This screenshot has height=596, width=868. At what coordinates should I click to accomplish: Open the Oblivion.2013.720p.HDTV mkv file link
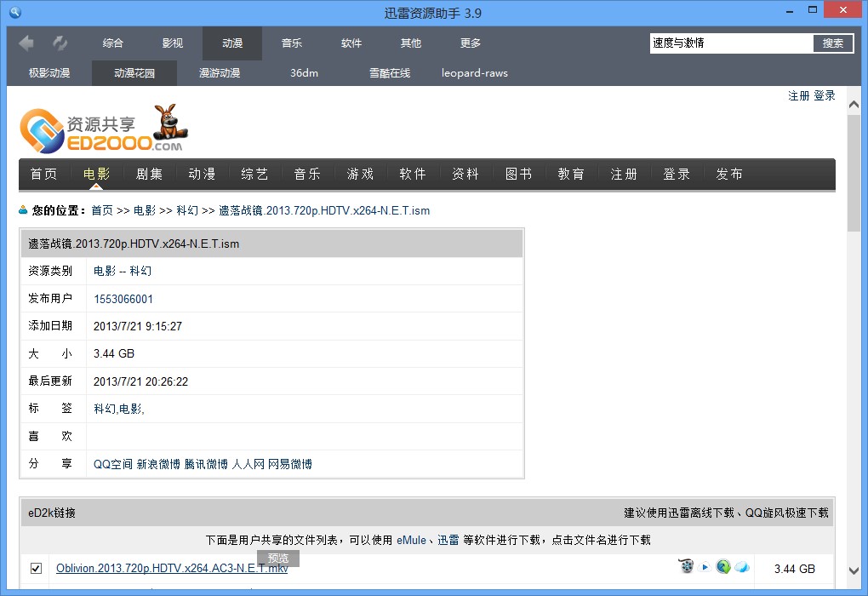(x=172, y=568)
